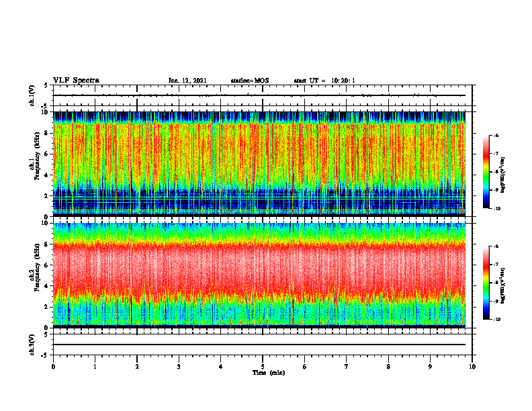Click the 'VLF Spectra' title text
This screenshot has height=411, width=532.
coord(76,81)
